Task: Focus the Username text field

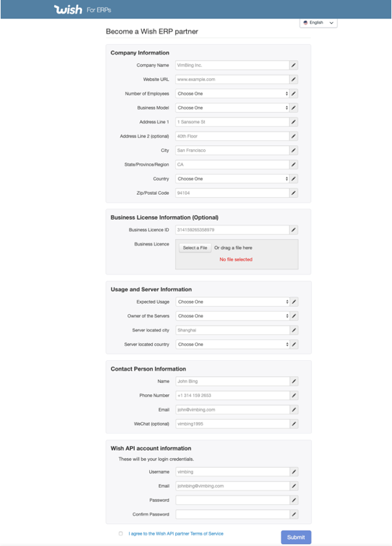Action: coord(232,472)
